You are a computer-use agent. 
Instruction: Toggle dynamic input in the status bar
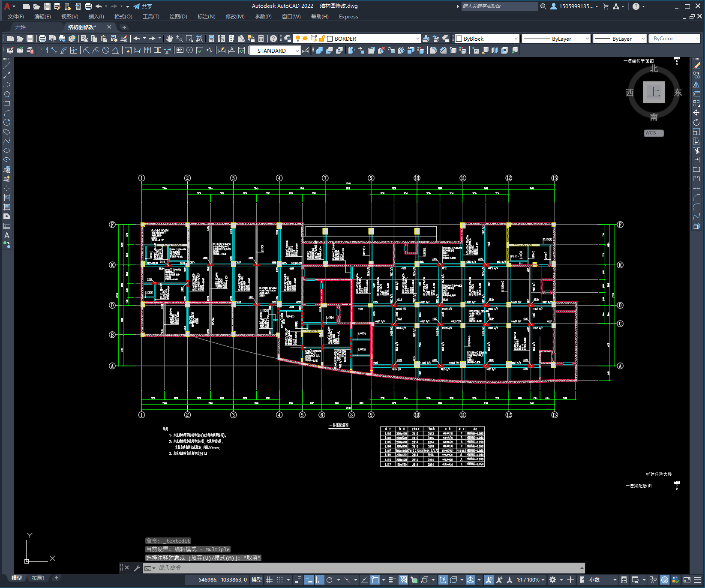[309, 580]
